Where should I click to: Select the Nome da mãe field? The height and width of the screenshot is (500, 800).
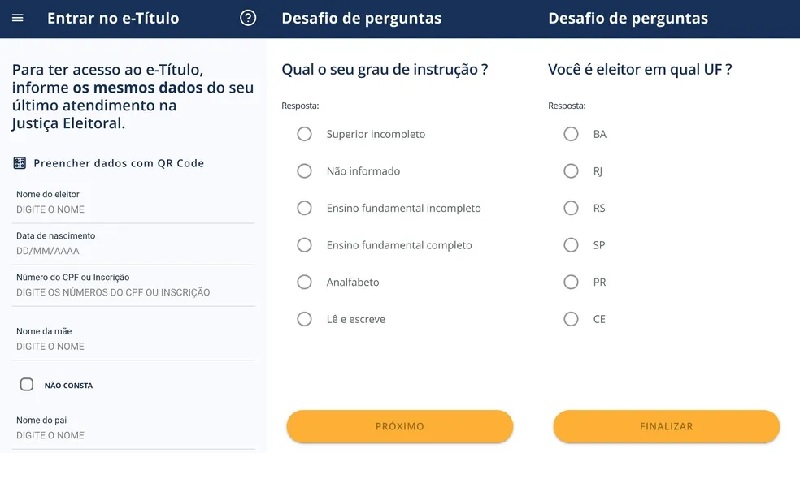[x=134, y=346]
